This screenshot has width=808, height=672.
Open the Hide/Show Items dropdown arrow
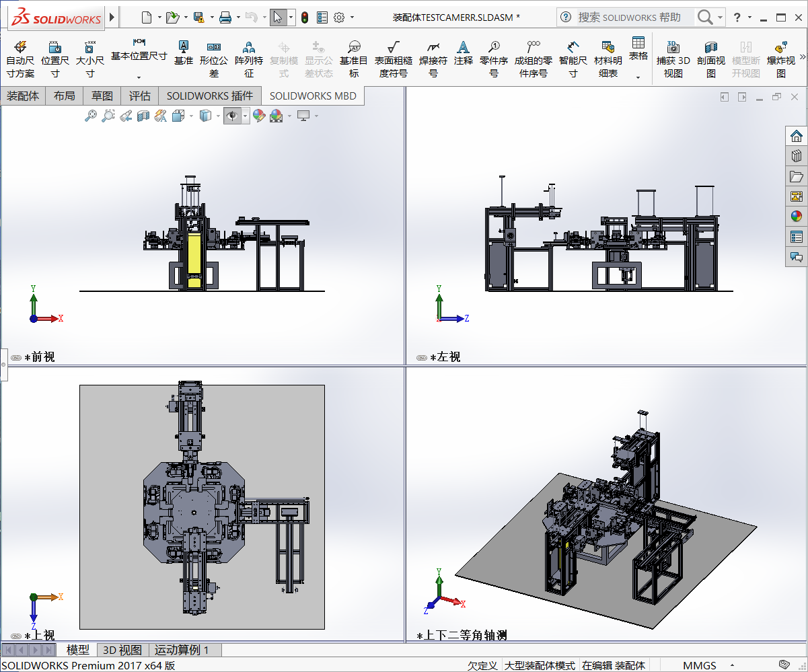(246, 116)
